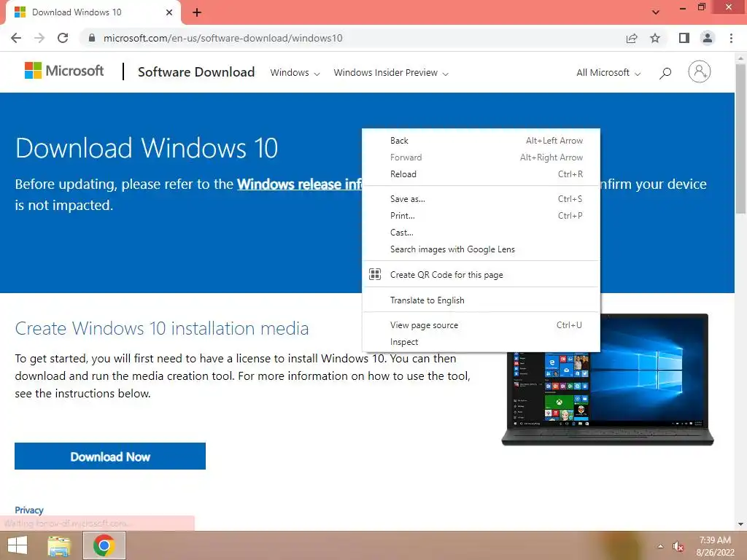Open a new tab with plus button
The image size is (747, 560).
197,12
